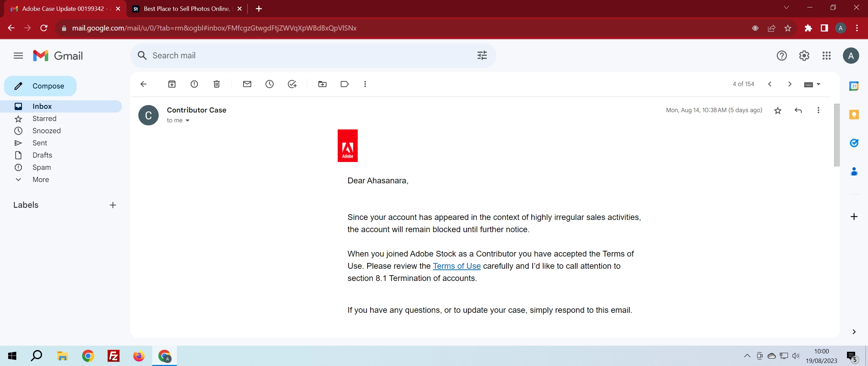The height and width of the screenshot is (366, 868).
Task: Reply using the arrow icon beside the date
Action: (x=798, y=110)
